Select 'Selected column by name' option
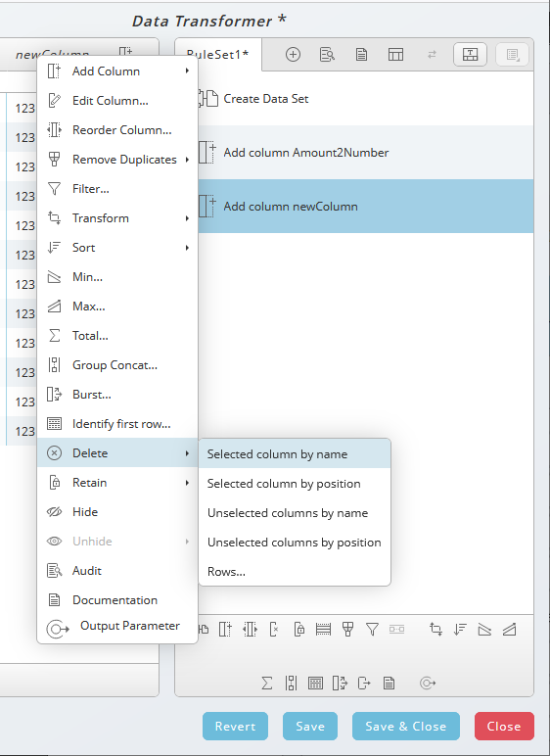The width and height of the screenshot is (550, 756). [x=295, y=454]
